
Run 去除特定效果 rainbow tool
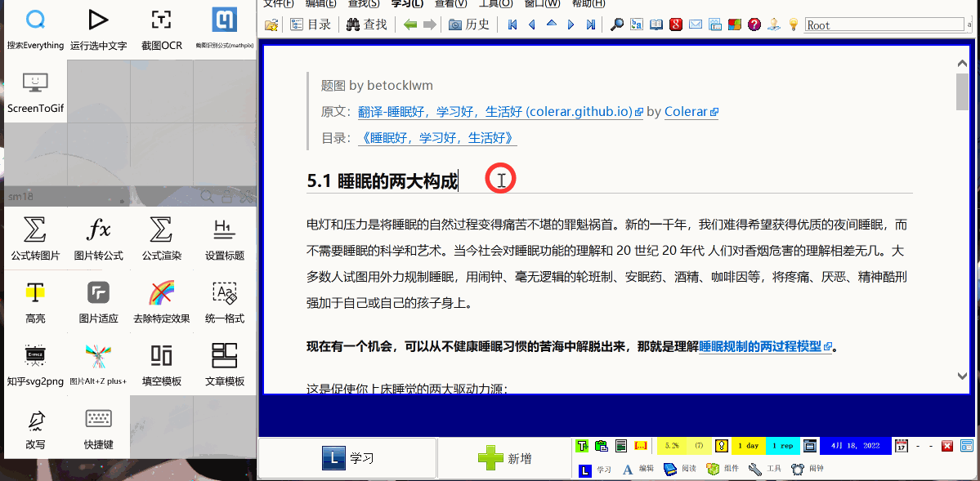161,301
